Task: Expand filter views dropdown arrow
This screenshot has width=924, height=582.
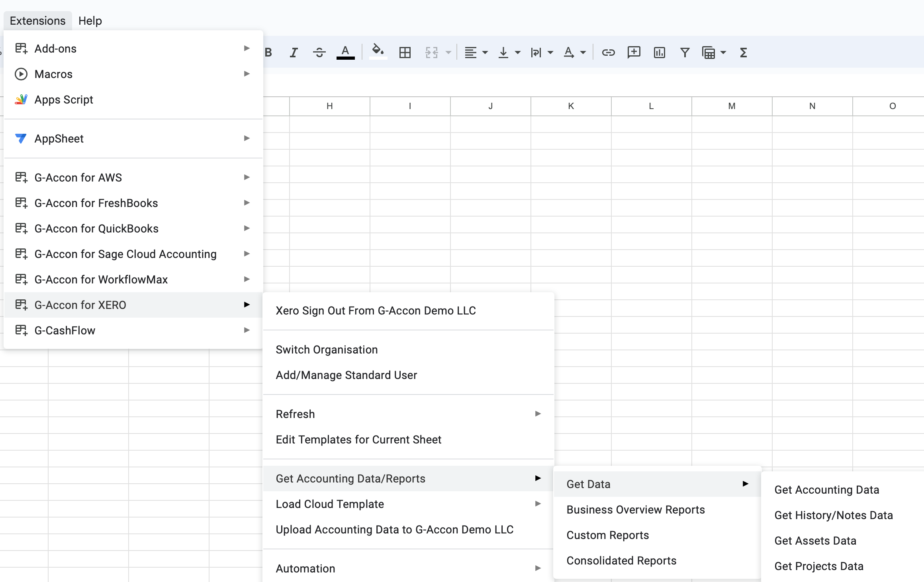Action: point(723,53)
